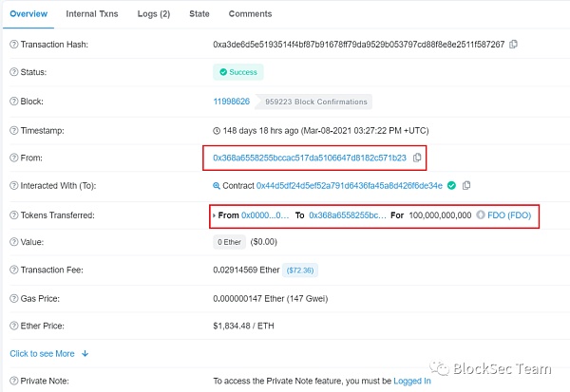Open the FDO (FDO) token link

coord(508,215)
